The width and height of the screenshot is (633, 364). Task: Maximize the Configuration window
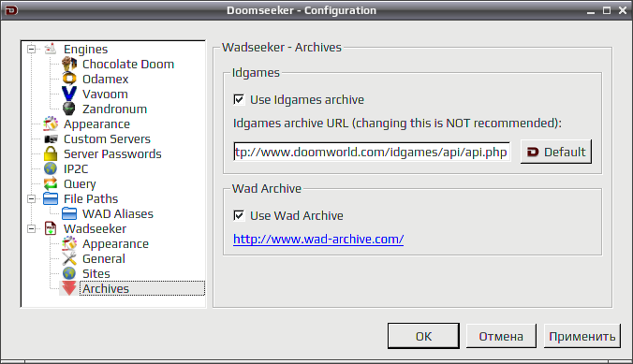click(x=607, y=10)
